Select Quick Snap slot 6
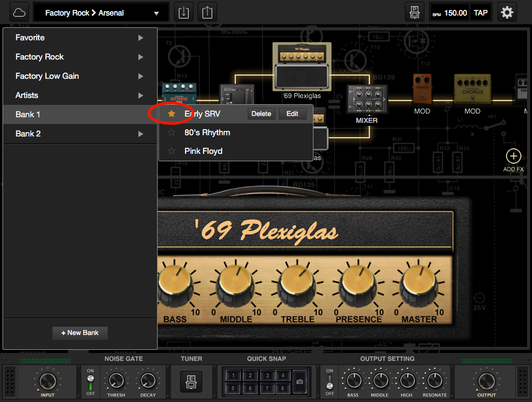This screenshot has width=532, height=402. coord(250,388)
